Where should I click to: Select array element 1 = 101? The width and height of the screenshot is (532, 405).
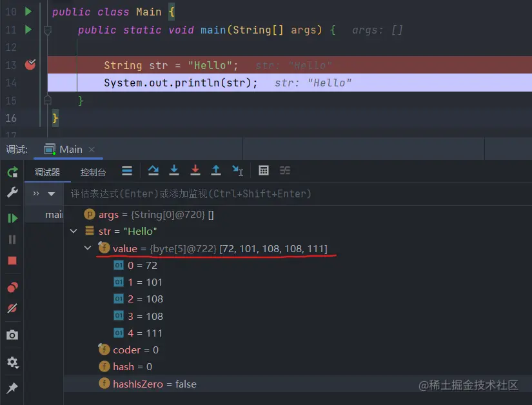[145, 282]
